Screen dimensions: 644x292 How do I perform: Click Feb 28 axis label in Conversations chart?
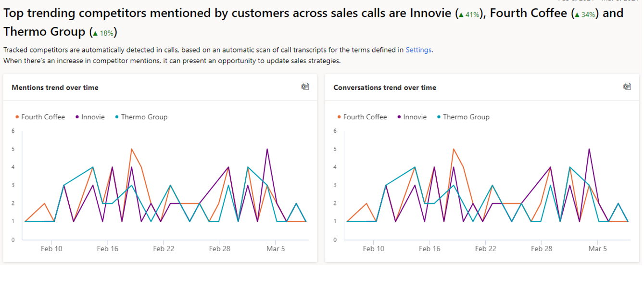pos(542,249)
